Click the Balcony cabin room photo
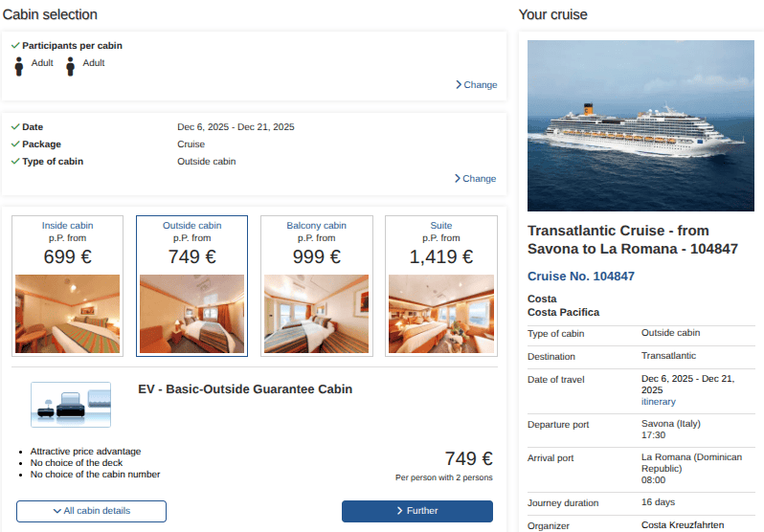The height and width of the screenshot is (532, 764). (316, 315)
